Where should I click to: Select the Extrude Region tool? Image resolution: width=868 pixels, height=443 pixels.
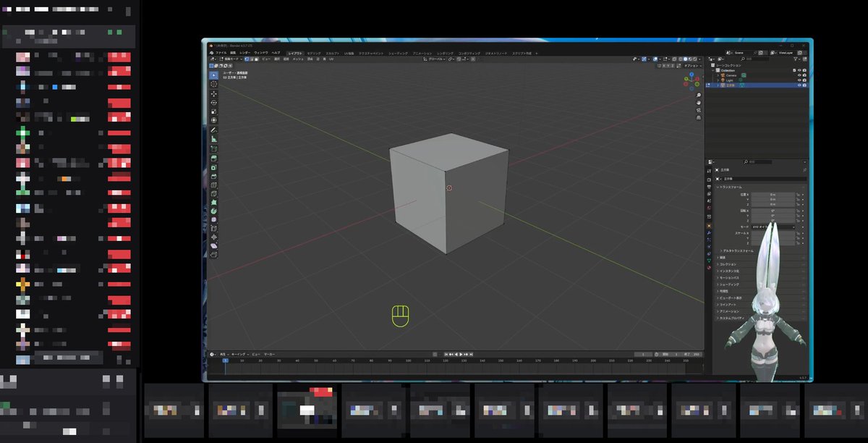(213, 158)
